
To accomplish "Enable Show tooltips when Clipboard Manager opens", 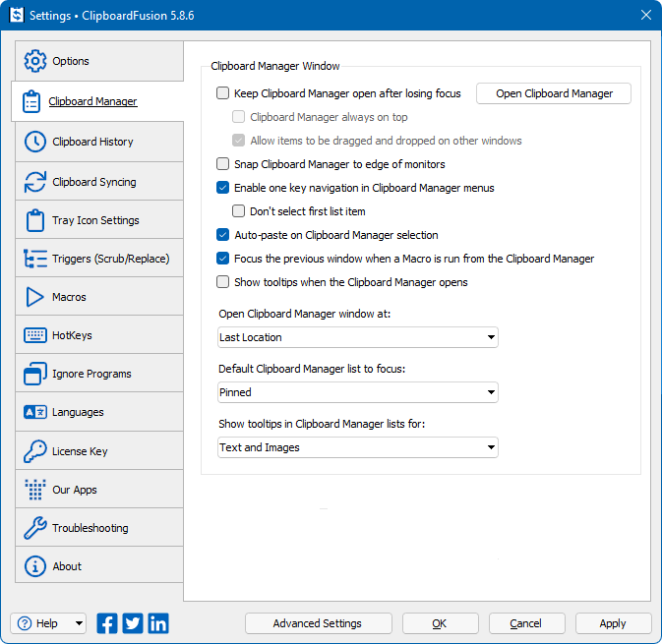I will pyautogui.click(x=222, y=282).
